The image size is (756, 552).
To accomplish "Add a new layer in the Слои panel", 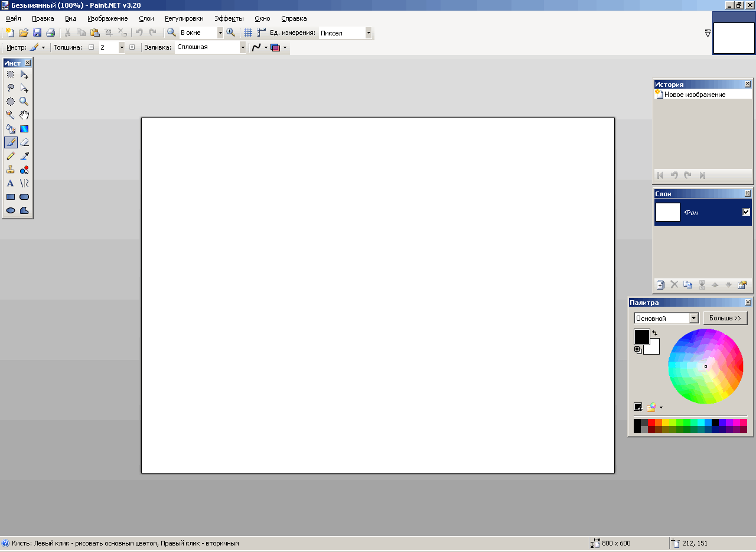I will click(660, 285).
